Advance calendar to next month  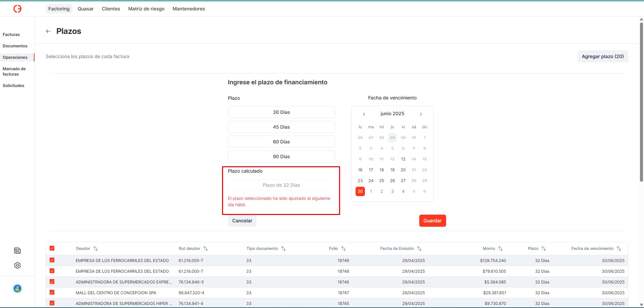click(x=421, y=114)
